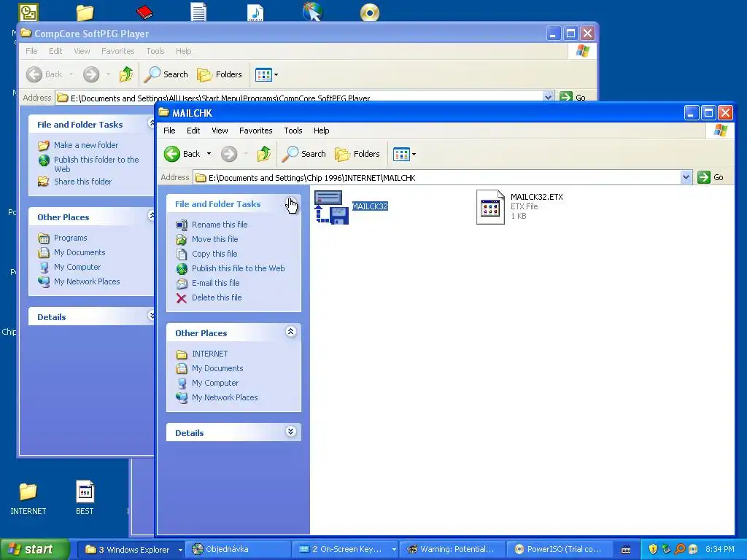Open INTERNET folder link in Other Places
Screen dimensions: 747x560
pyautogui.click(x=209, y=354)
